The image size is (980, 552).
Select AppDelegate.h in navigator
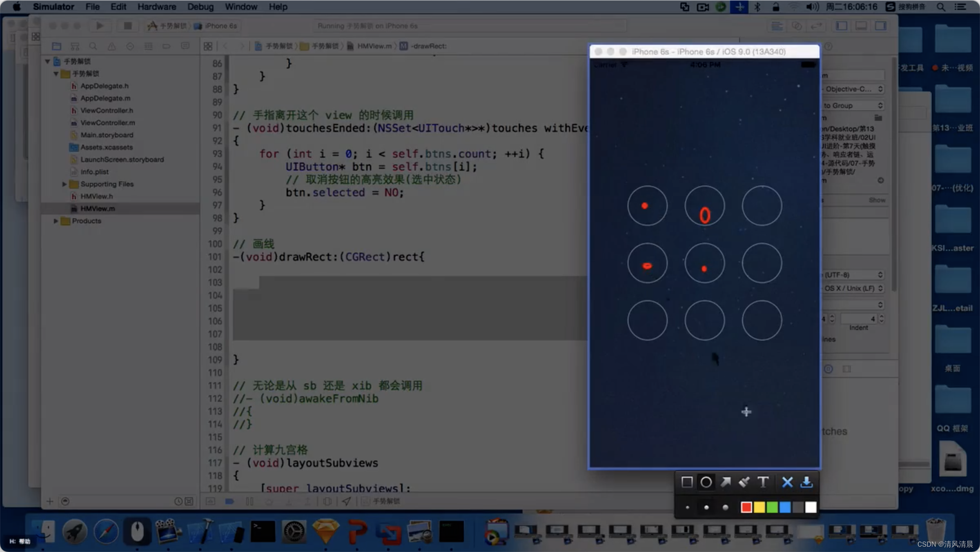(x=105, y=86)
